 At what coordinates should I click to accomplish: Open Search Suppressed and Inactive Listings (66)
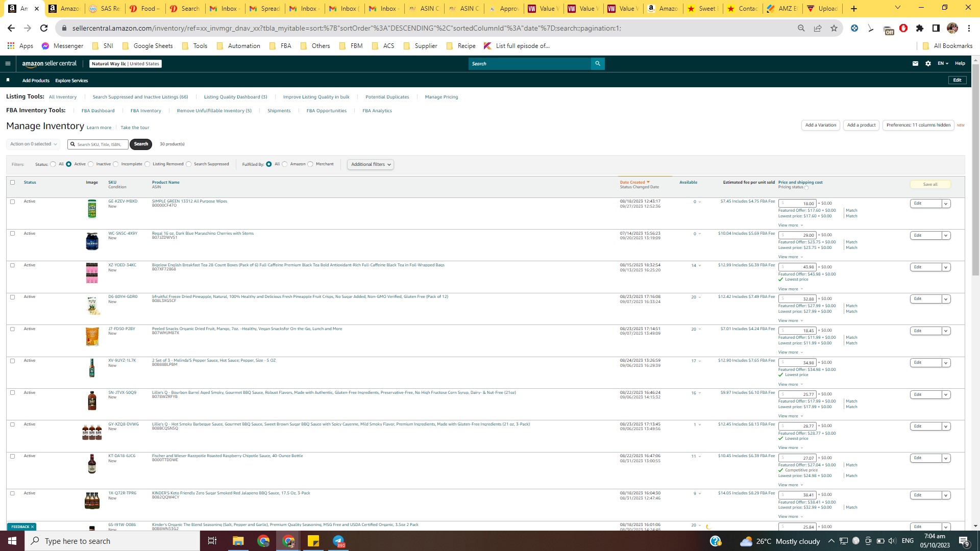click(x=140, y=97)
